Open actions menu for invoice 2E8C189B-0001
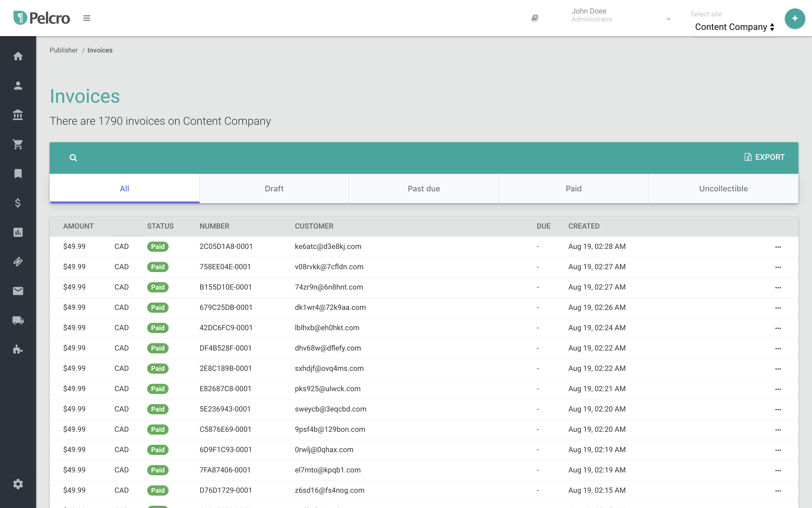The width and height of the screenshot is (812, 508). [x=778, y=369]
